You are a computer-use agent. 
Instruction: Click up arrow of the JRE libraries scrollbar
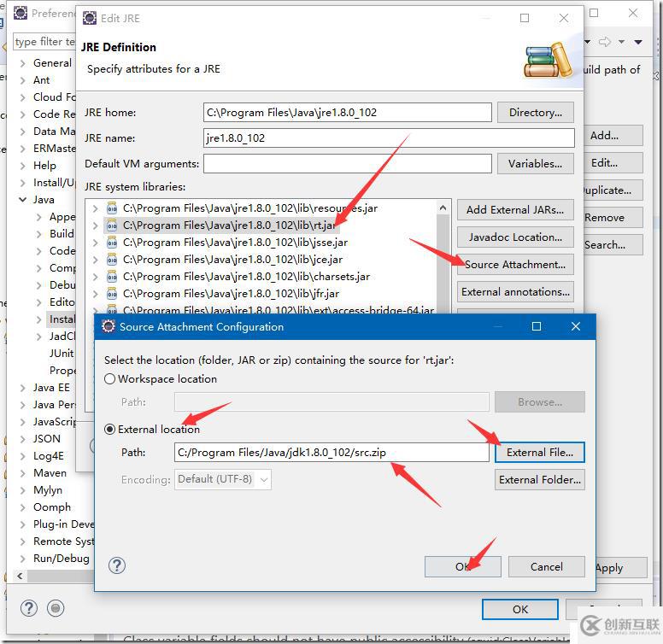pyautogui.click(x=443, y=208)
